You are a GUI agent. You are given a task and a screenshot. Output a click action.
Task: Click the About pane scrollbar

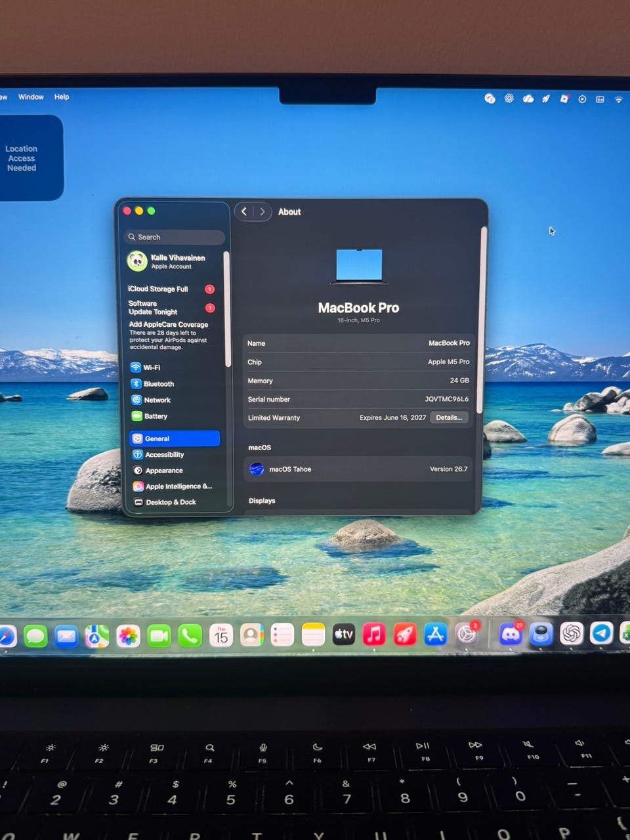[x=483, y=320]
